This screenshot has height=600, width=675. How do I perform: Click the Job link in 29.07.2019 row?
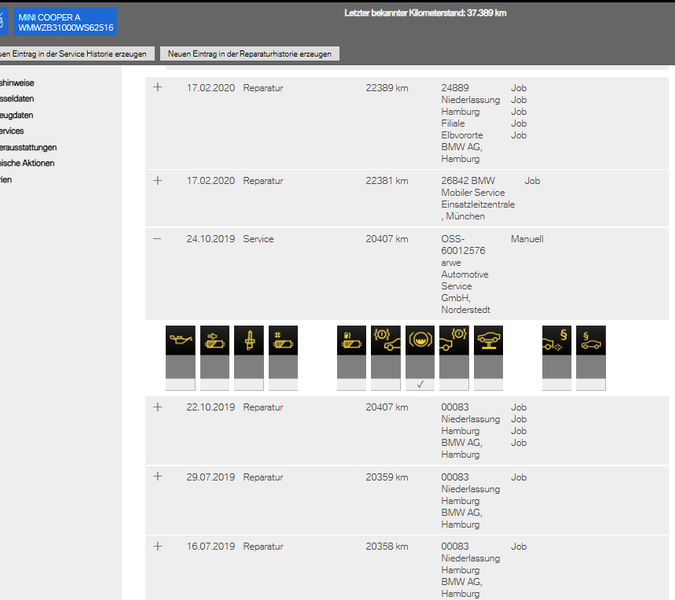pos(519,477)
